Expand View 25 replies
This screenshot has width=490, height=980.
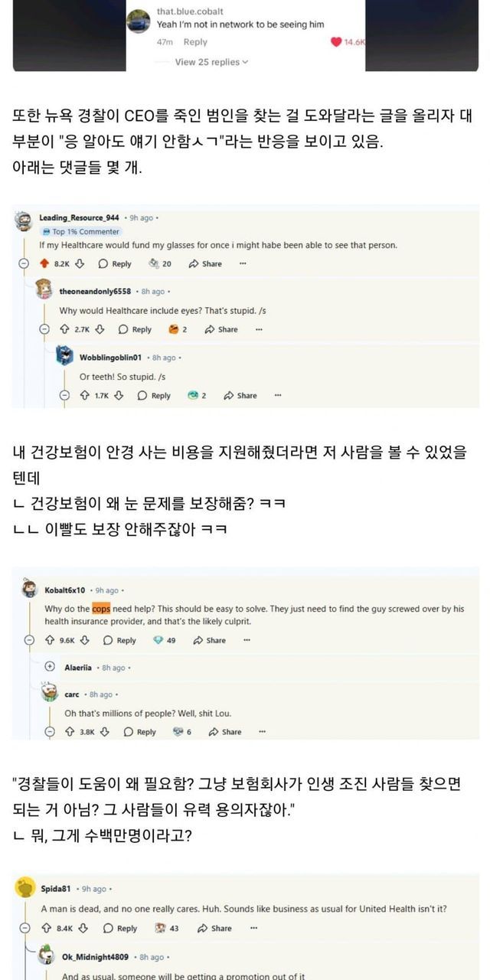point(211,62)
